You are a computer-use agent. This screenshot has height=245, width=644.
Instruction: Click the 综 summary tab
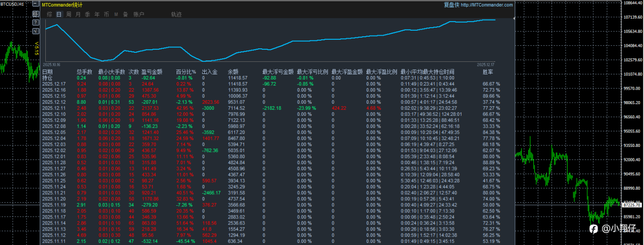tap(49, 15)
